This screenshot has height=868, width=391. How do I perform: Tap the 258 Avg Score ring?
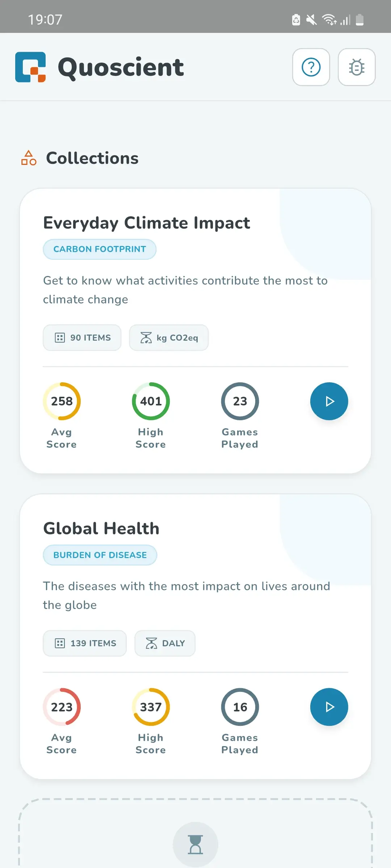[x=62, y=401]
